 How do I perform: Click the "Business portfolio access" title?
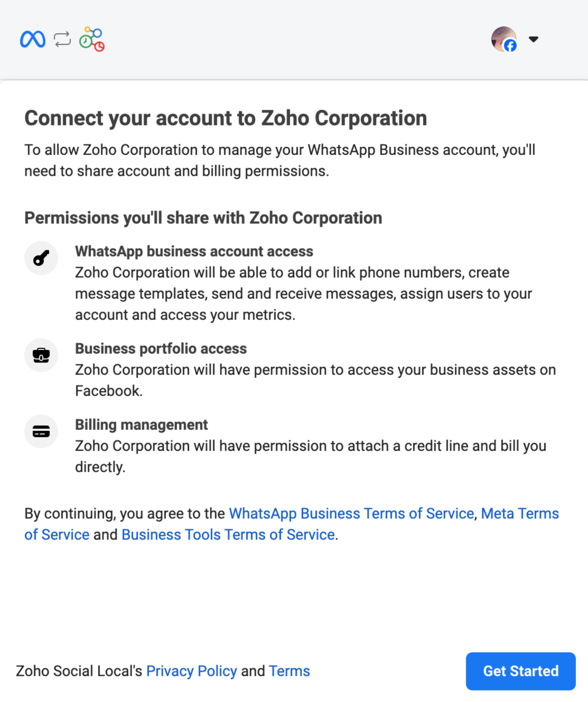pos(161,348)
